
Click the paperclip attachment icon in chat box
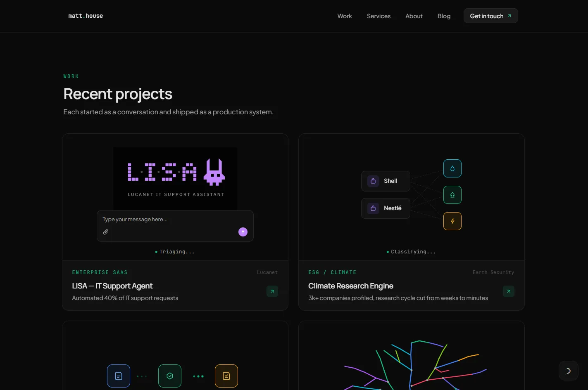pyautogui.click(x=106, y=232)
